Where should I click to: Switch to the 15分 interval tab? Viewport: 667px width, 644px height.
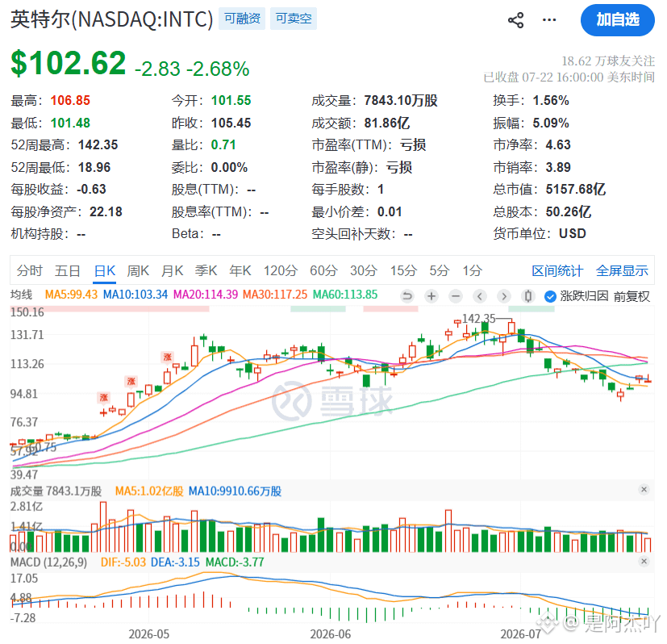(404, 270)
